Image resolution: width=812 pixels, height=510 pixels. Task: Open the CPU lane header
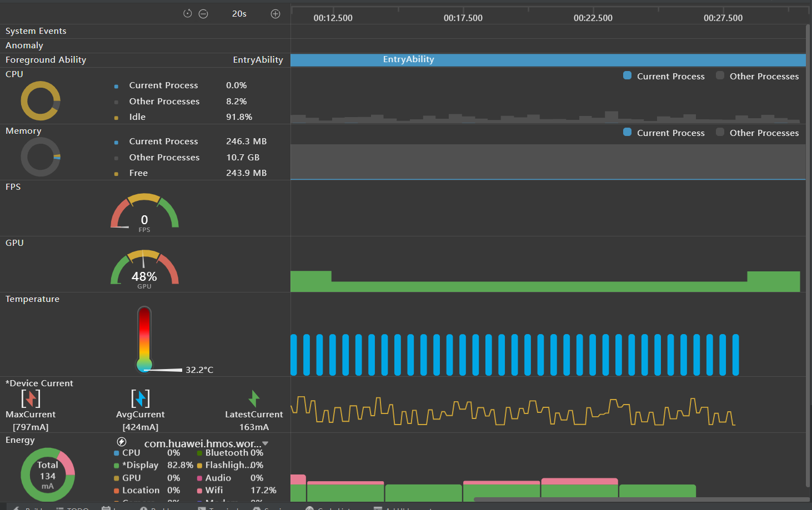point(14,74)
